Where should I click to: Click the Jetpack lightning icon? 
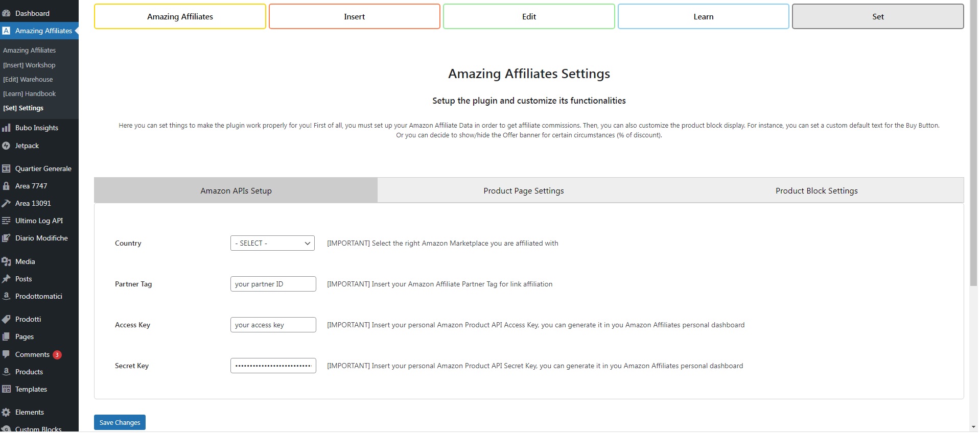pyautogui.click(x=6, y=146)
